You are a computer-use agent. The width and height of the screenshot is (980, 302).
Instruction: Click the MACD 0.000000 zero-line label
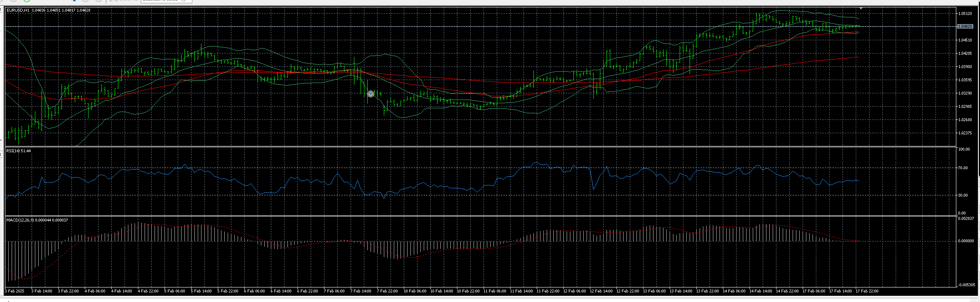pyautogui.click(x=965, y=241)
